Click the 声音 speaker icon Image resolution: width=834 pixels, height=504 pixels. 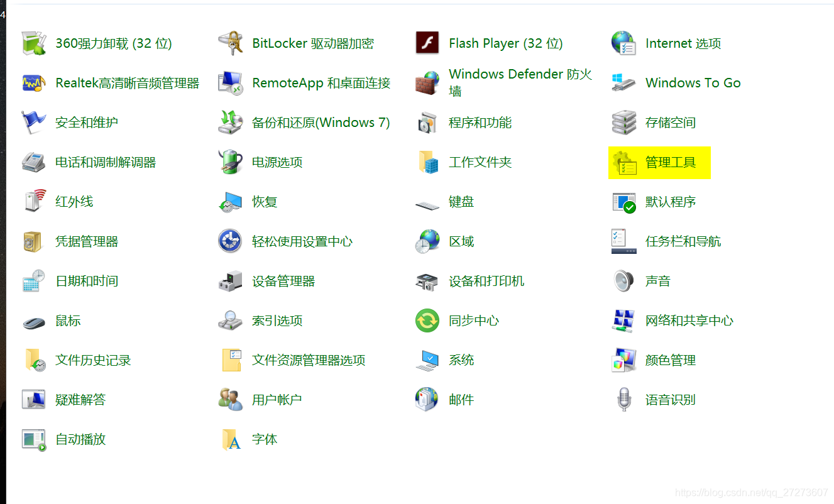pos(624,281)
